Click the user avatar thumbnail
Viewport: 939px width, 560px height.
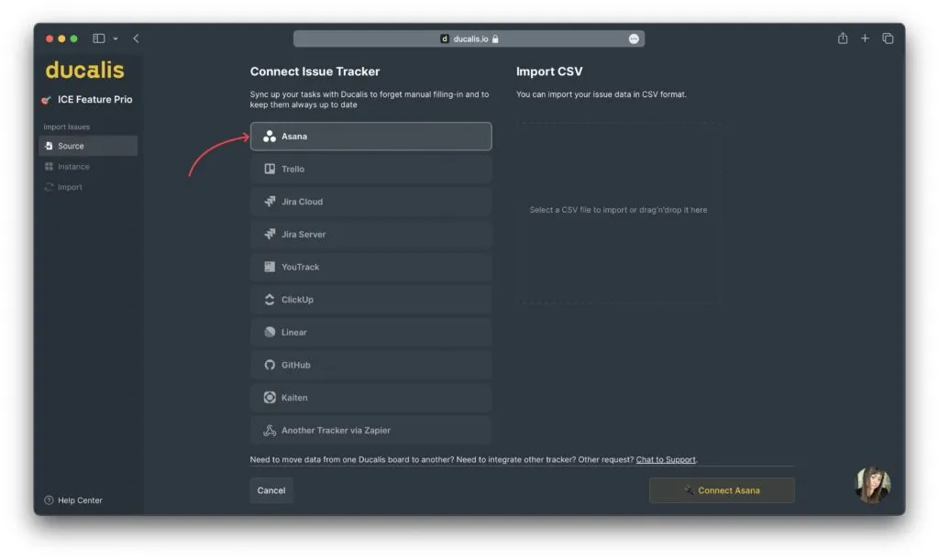point(872,486)
